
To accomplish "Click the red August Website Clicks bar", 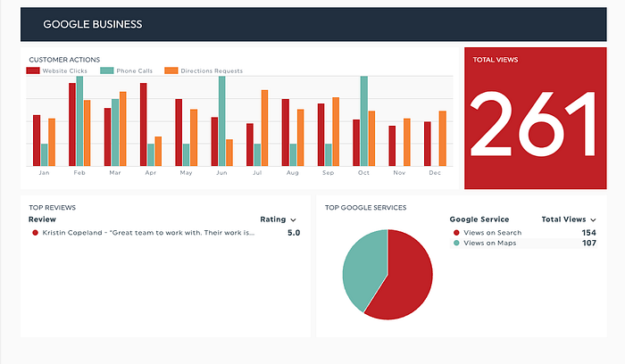I will (286, 133).
